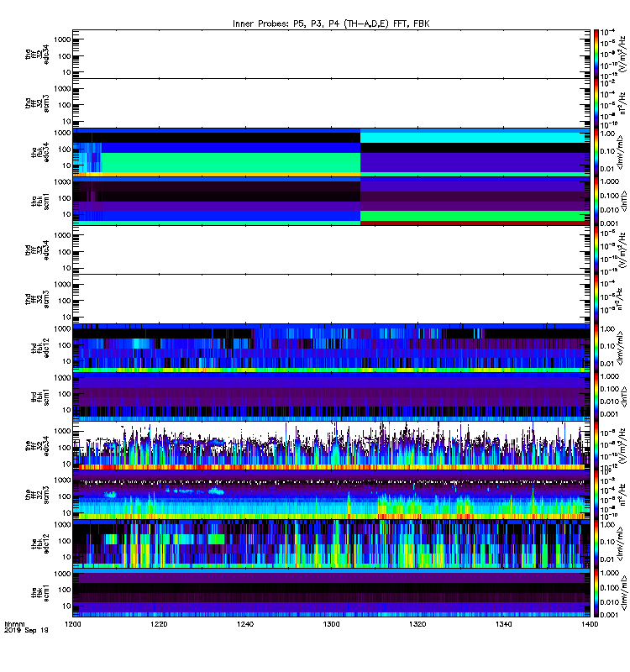Viewport: 630px width, 672px height.
Task: Click the tha fbk scm1 panel label
Action: click(39, 201)
